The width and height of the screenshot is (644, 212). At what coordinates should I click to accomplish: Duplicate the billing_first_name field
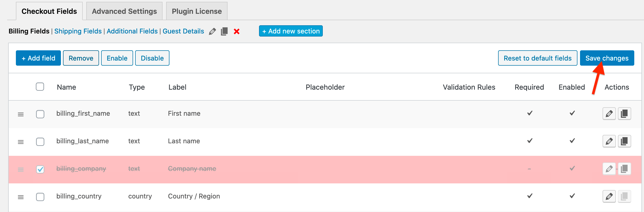[625, 113]
